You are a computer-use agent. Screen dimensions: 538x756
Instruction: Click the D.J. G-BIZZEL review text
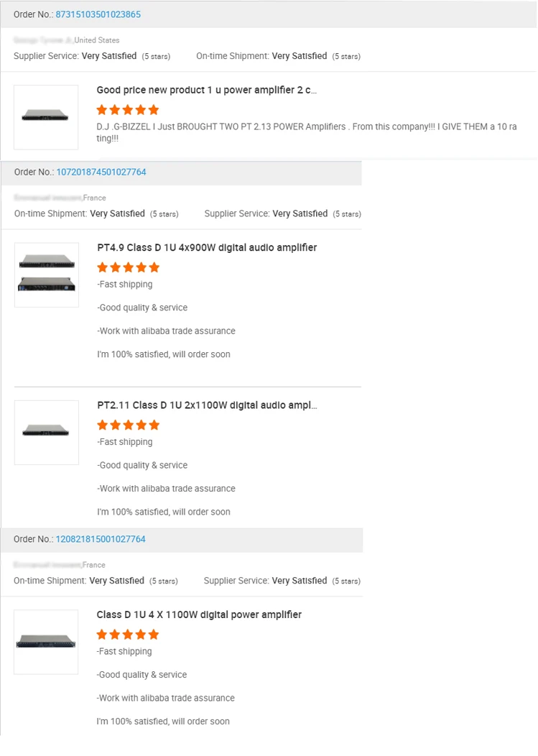[x=307, y=132]
